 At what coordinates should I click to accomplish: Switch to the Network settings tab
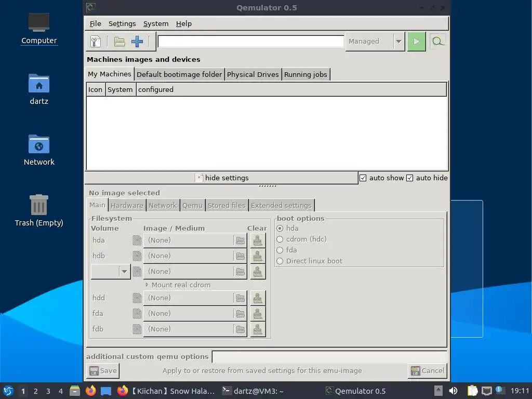(x=163, y=205)
